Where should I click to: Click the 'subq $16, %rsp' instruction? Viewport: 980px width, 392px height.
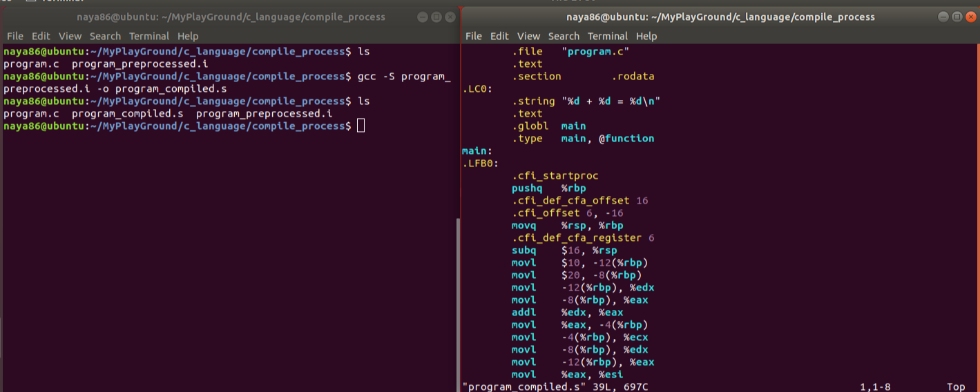pos(564,250)
